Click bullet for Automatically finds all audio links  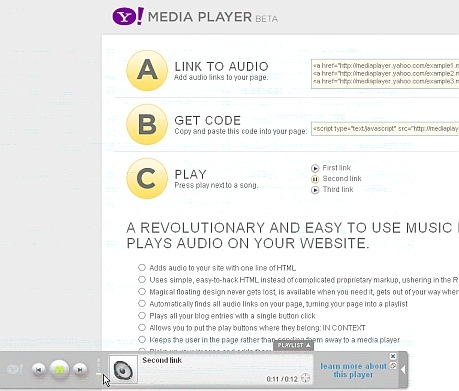[x=142, y=303]
